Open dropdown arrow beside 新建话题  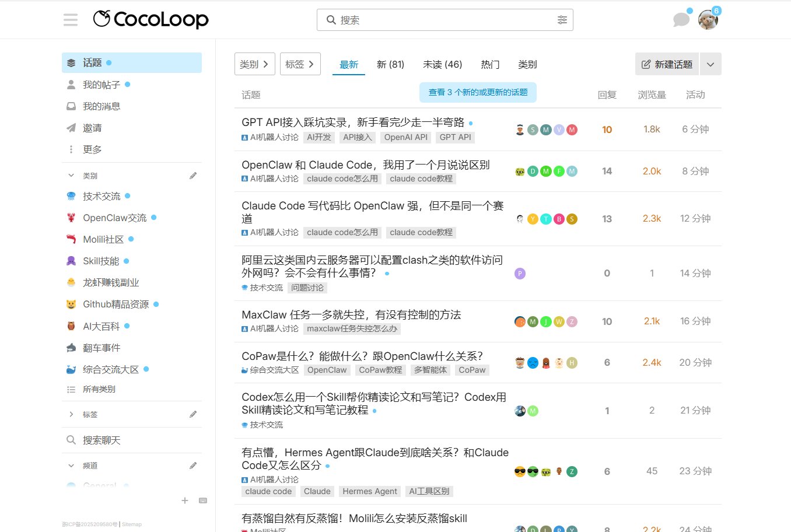pyautogui.click(x=710, y=64)
